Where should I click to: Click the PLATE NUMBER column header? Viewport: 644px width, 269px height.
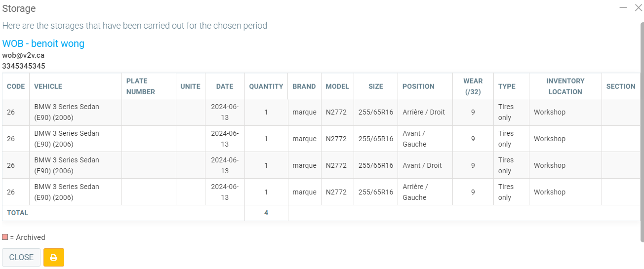click(141, 86)
